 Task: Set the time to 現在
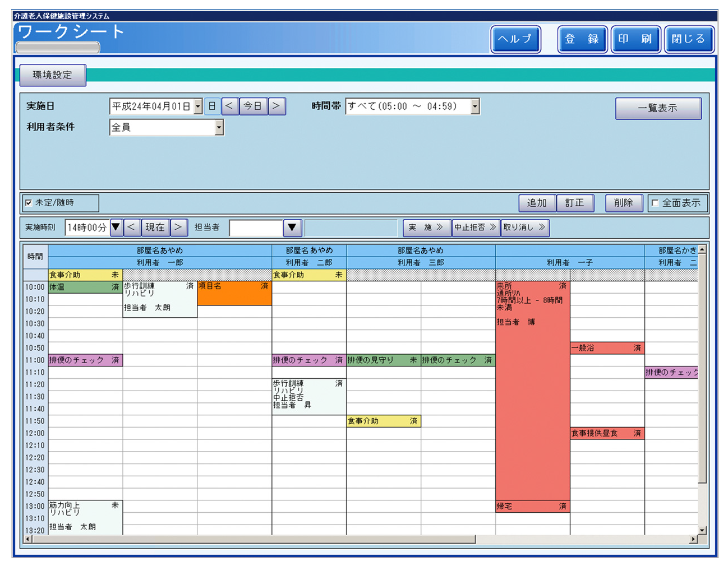[x=155, y=228]
